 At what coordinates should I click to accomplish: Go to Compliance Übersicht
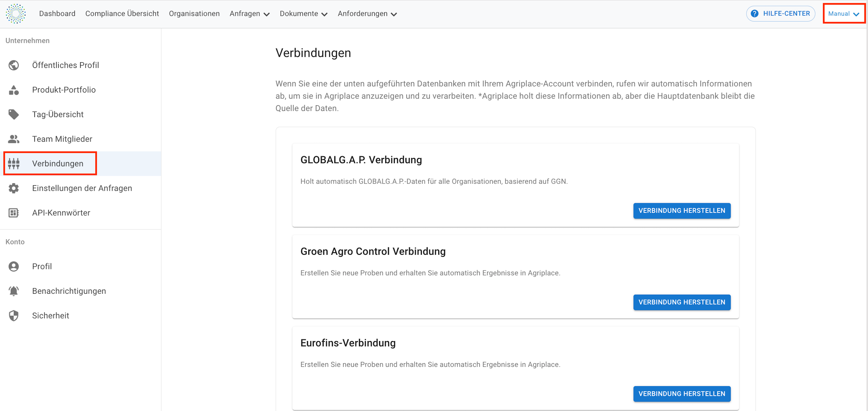click(122, 14)
